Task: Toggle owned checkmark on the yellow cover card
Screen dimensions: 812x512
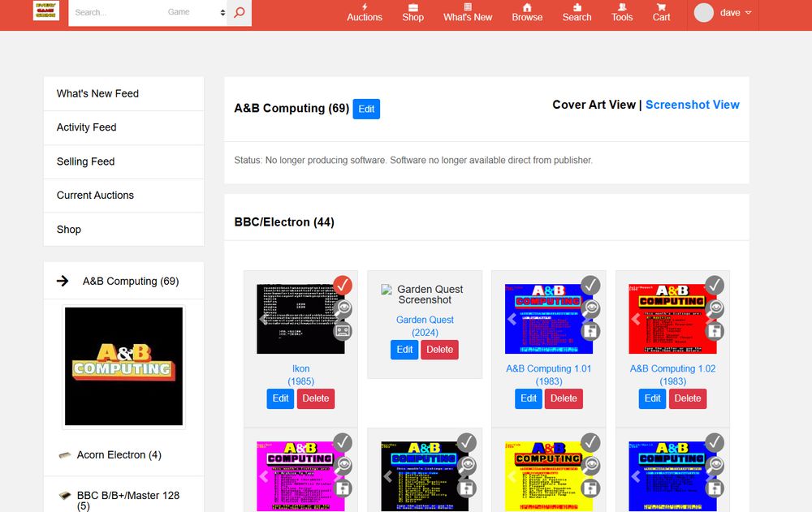Action: [590, 443]
